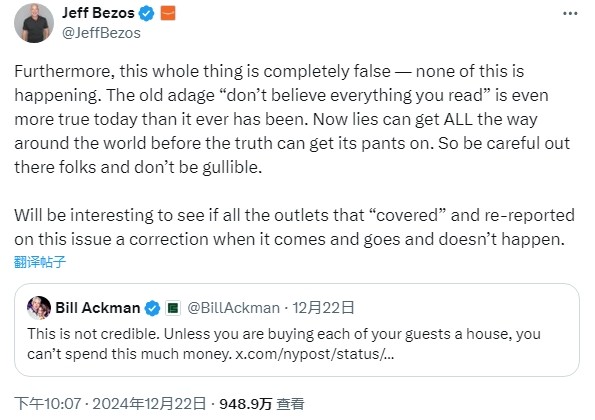Open the quoted post text about guests' houses
Screen dimensions: 595x420
point(284,344)
